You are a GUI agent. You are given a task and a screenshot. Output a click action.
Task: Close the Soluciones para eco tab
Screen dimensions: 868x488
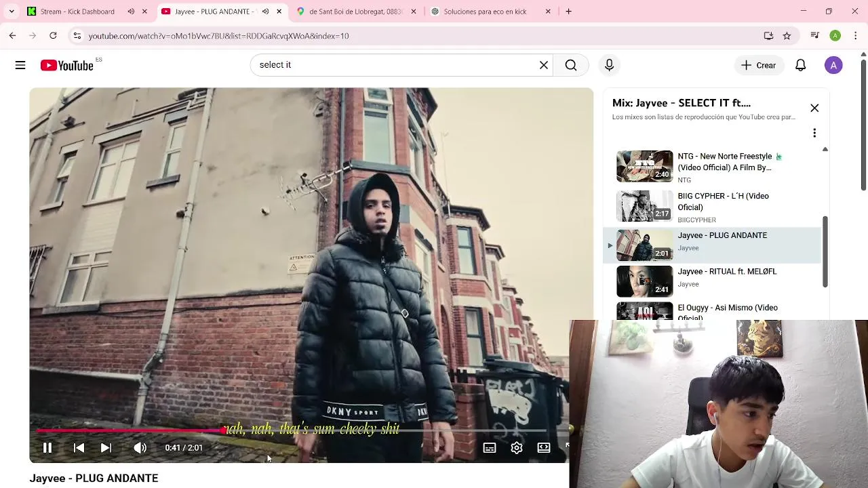548,12
